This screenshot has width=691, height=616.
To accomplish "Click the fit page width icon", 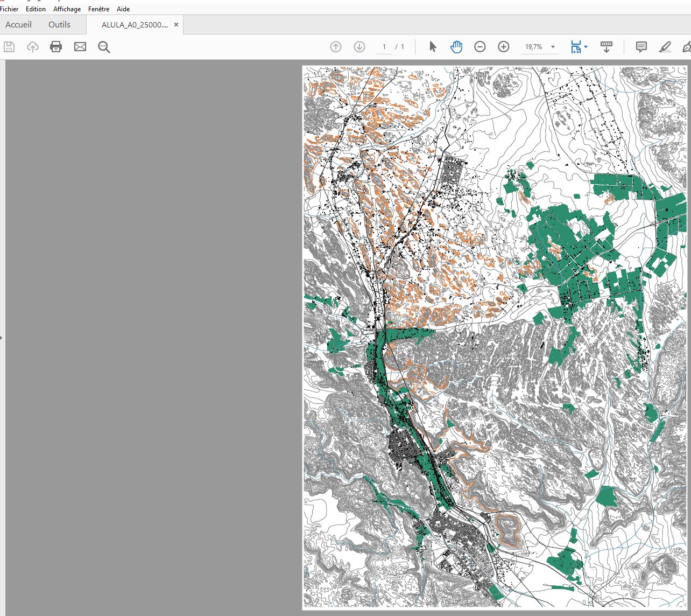I will 576,47.
